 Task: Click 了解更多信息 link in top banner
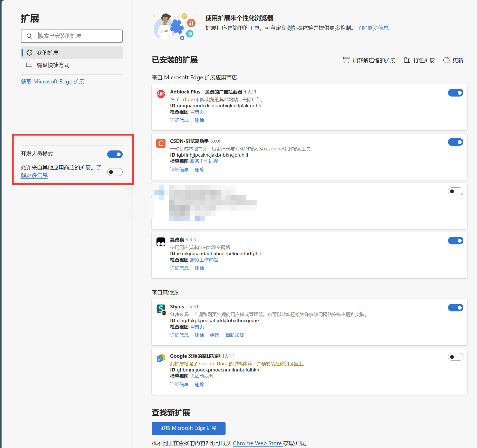[x=373, y=28]
